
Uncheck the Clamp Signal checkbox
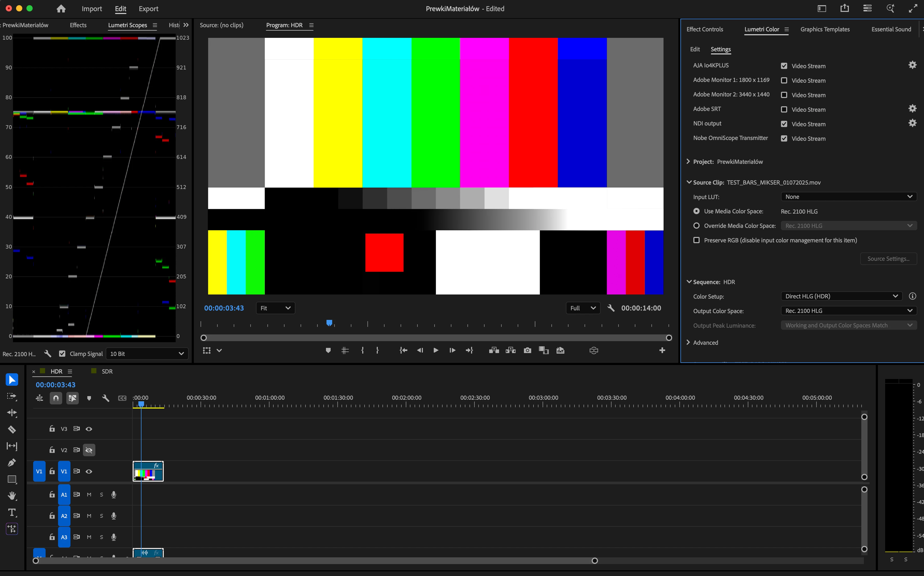[62, 354]
